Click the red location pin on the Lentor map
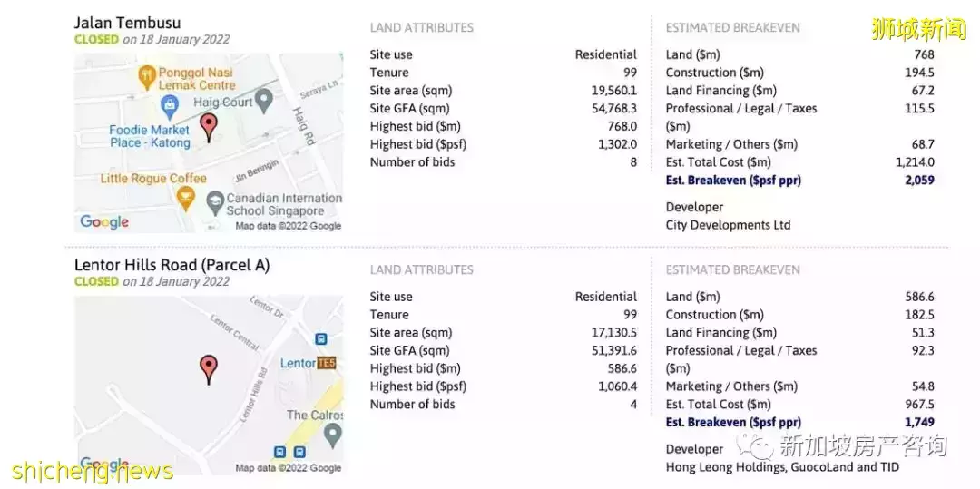Viewport: 980px width, 489px height. tap(209, 367)
